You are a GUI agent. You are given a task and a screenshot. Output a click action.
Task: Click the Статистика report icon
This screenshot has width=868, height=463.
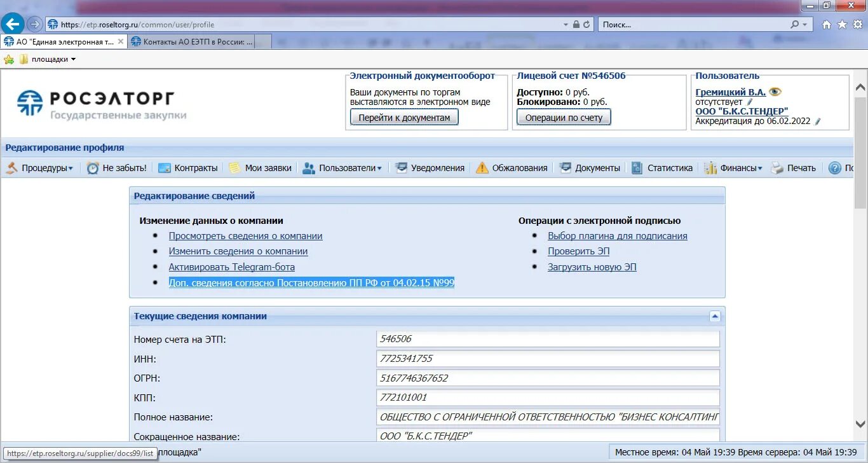click(x=637, y=168)
